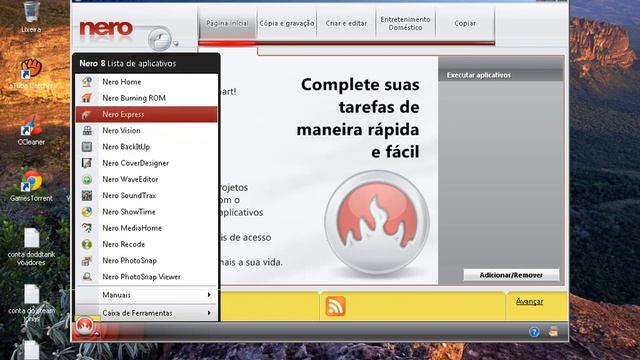Viewport: 640px width, 360px height.
Task: Click the Nero 8 Lista de aplicativos title
Action: tap(128, 63)
